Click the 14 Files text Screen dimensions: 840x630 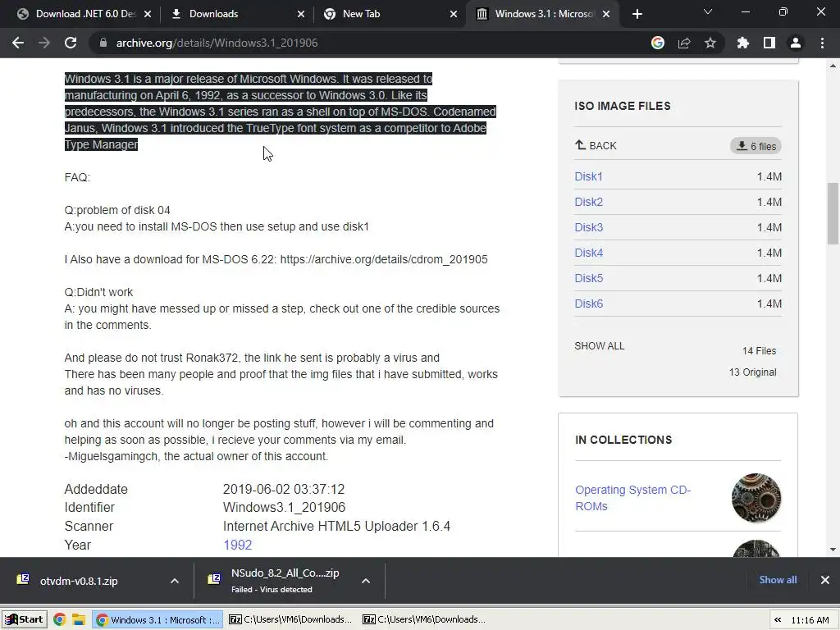759,351
